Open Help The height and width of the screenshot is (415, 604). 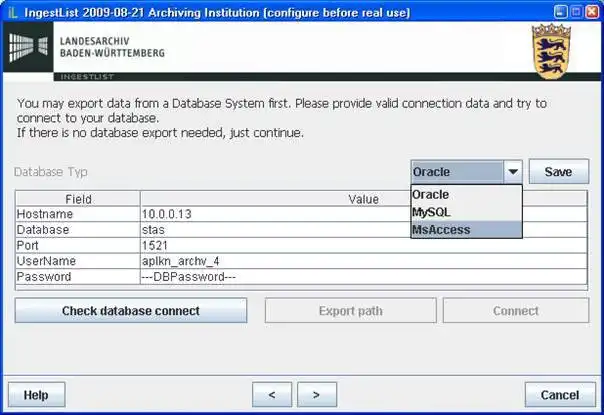click(36, 395)
